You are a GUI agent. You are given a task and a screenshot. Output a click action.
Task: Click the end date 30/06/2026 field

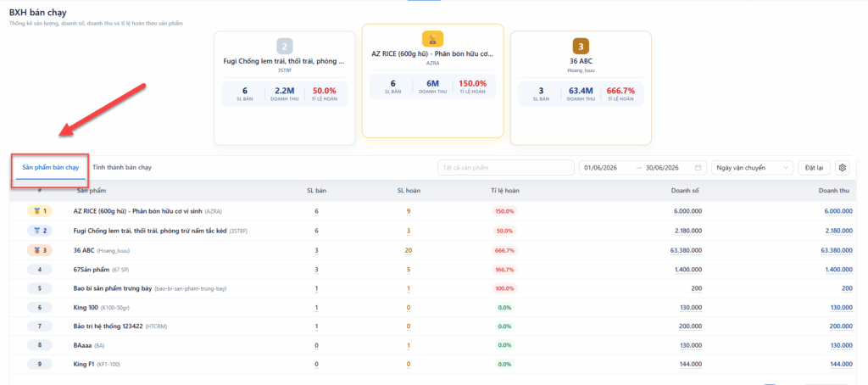click(x=663, y=168)
